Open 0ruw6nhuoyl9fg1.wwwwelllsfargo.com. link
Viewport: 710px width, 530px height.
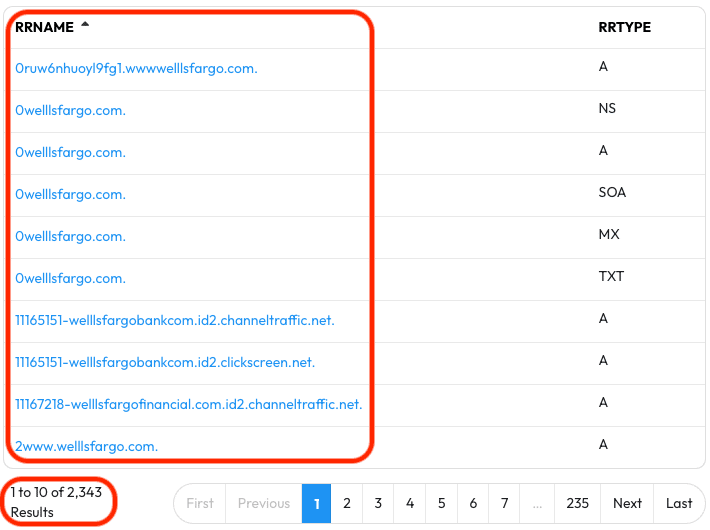(136, 68)
